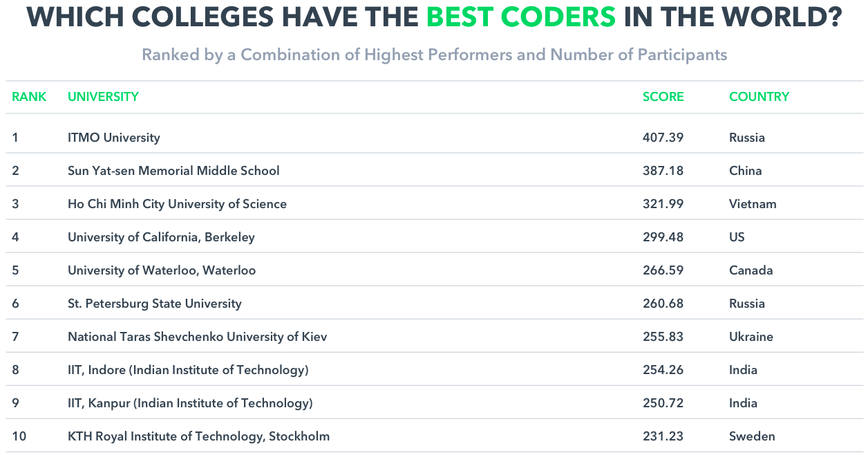Screen dimensions: 868x455
Task: Click IIT, Kanpur entry
Action: [190, 403]
